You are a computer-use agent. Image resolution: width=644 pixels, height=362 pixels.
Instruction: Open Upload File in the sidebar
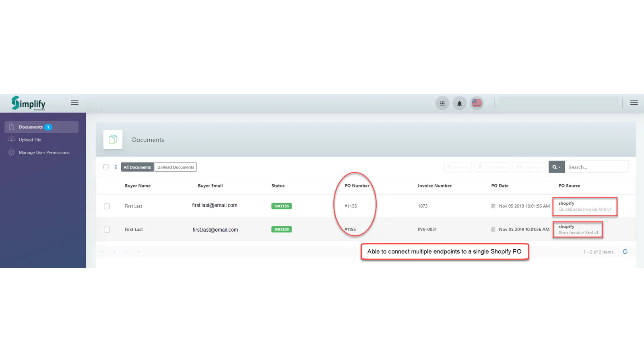(x=30, y=140)
